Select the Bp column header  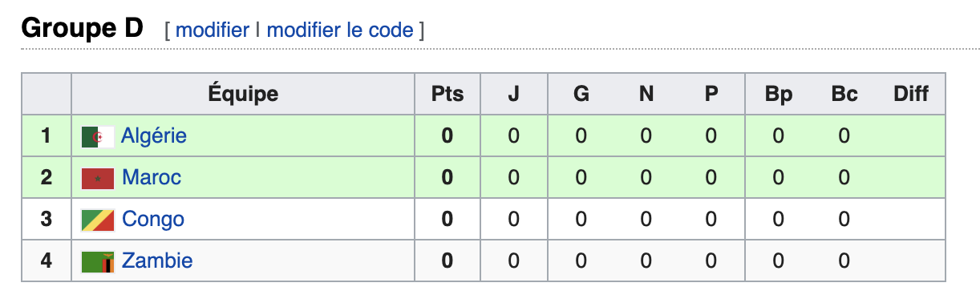(778, 94)
